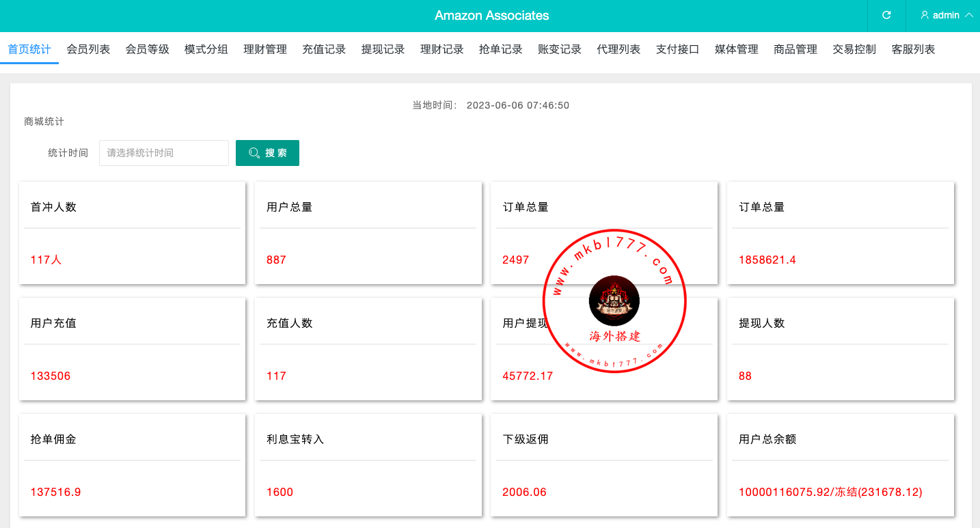
Task: Click the 用户总量 card title
Action: pyautogui.click(x=290, y=207)
